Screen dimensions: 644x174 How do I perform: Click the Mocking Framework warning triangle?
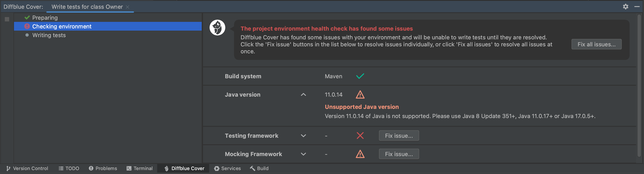tap(360, 154)
